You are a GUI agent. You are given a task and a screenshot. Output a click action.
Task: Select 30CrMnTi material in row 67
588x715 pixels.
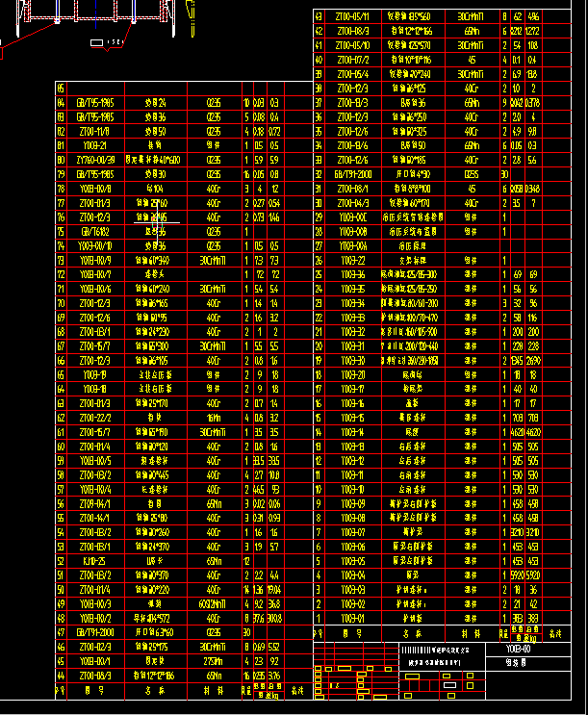[x=213, y=346]
